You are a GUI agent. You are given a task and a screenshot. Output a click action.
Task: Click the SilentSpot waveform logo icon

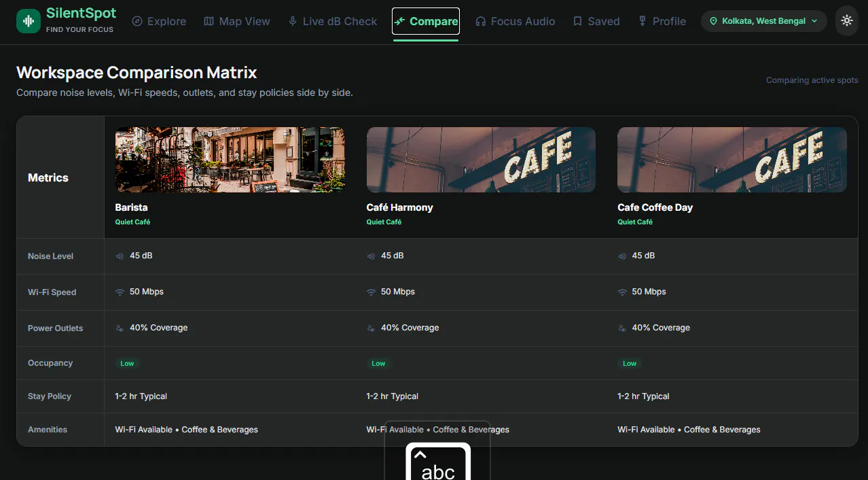pyautogui.click(x=29, y=21)
